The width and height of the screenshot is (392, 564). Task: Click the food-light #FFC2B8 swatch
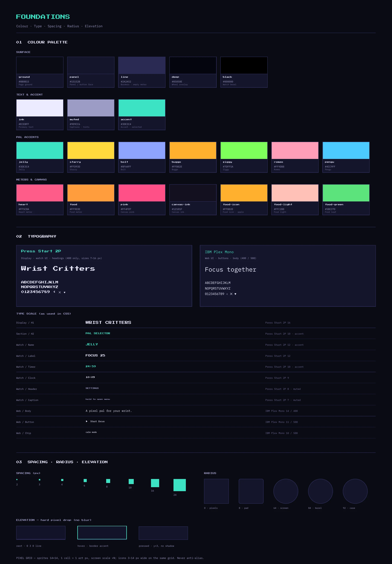click(x=295, y=200)
